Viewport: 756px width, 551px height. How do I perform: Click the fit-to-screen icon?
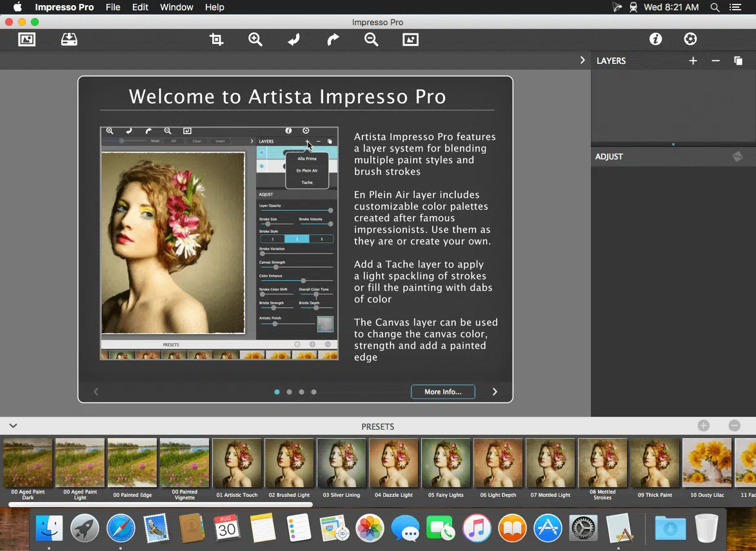410,40
